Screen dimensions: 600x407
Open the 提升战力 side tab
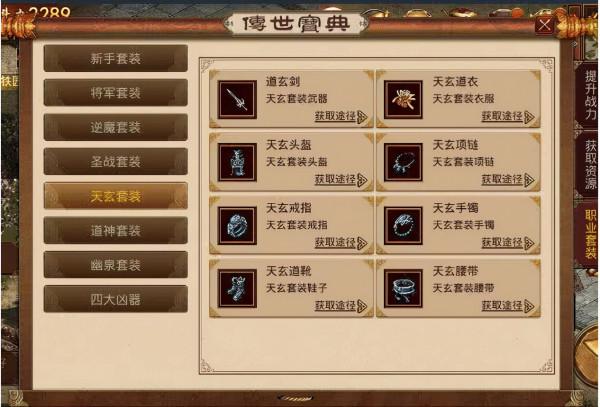[x=590, y=94]
